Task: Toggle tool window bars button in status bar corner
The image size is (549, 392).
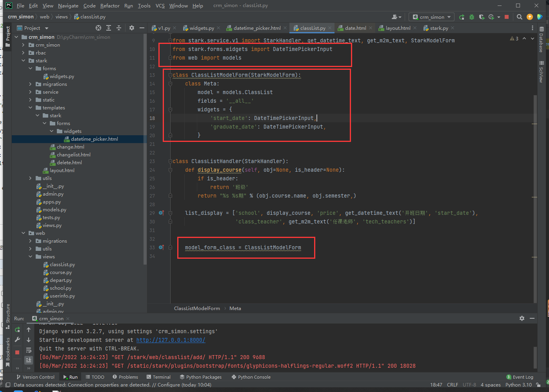Action: coord(8,385)
